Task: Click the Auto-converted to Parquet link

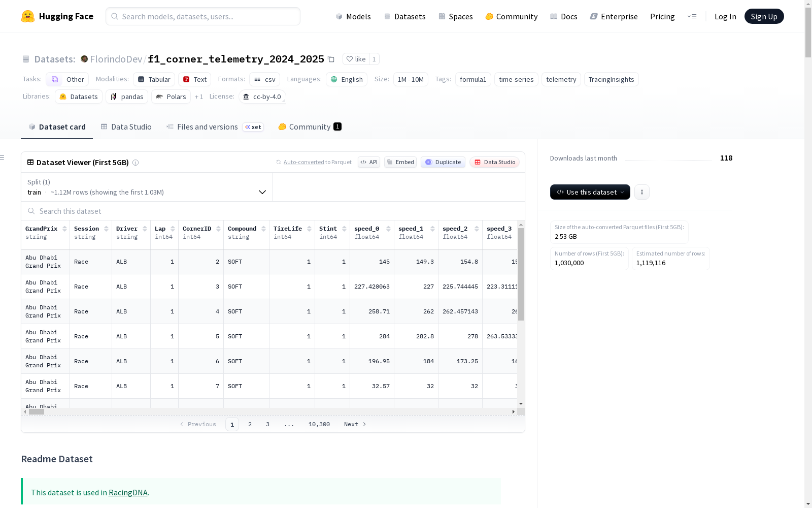Action: coord(318,162)
